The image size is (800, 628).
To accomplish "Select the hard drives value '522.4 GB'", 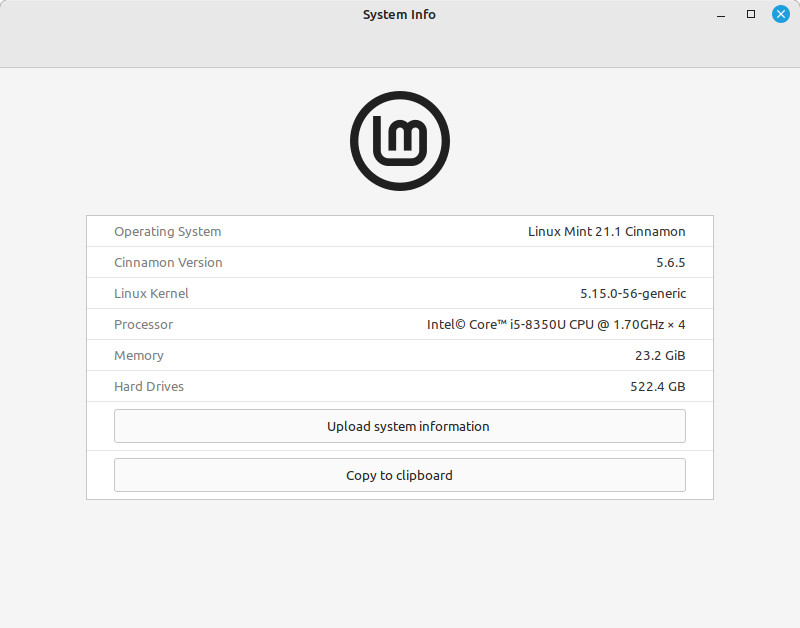I will 657,387.
